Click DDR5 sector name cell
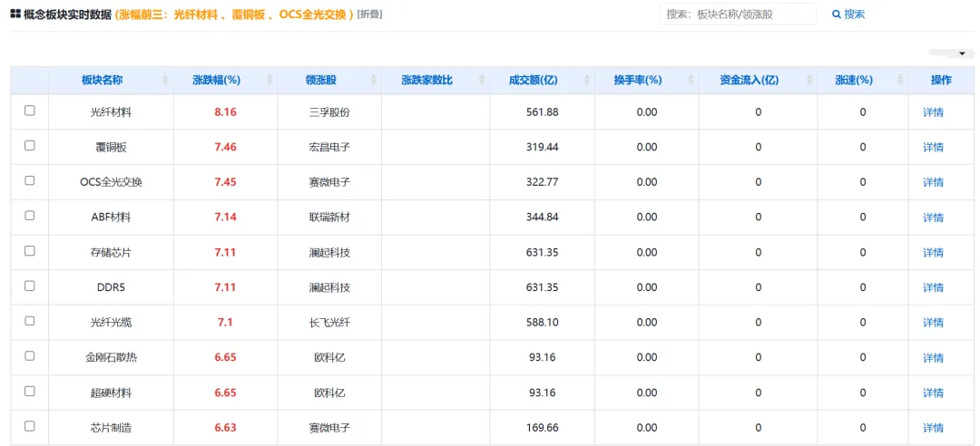This screenshot has width=980, height=446. [111, 287]
